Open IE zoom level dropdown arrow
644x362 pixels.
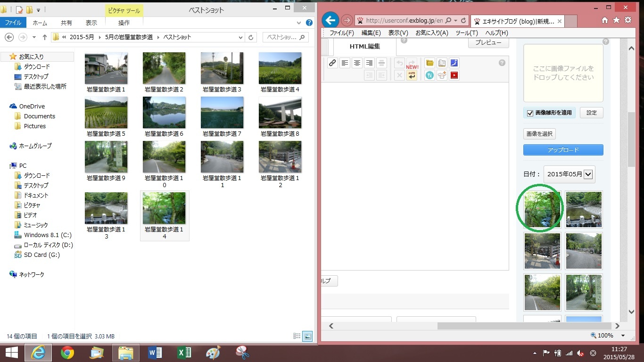pos(623,336)
